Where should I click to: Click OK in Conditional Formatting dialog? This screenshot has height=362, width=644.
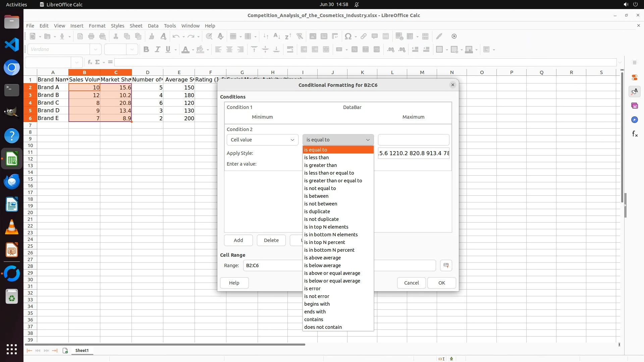[441, 283]
